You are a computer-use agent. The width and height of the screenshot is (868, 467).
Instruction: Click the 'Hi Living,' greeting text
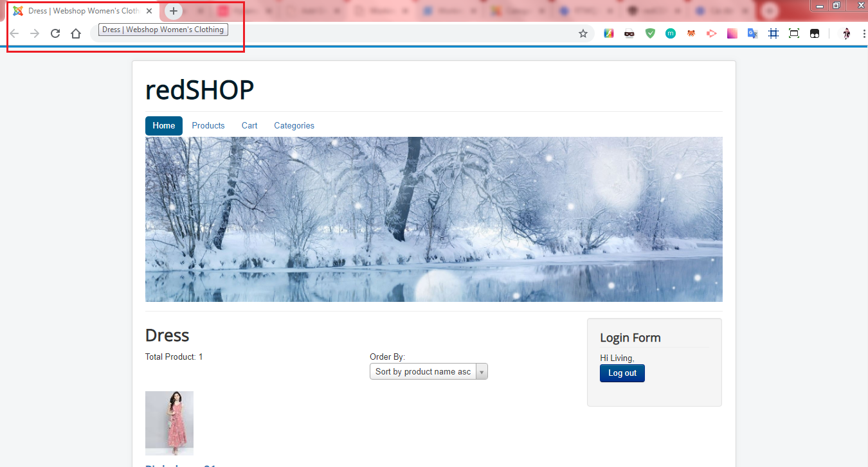(617, 358)
